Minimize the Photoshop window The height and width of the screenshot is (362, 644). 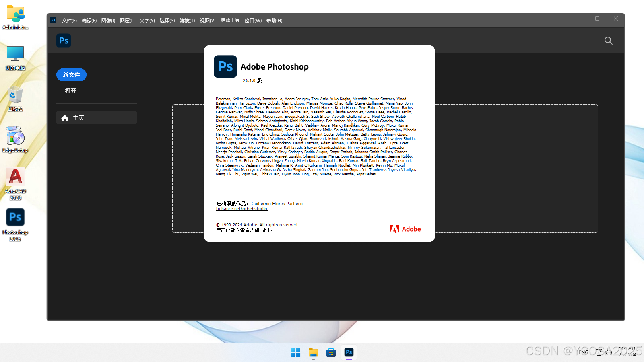pyautogui.click(x=579, y=19)
